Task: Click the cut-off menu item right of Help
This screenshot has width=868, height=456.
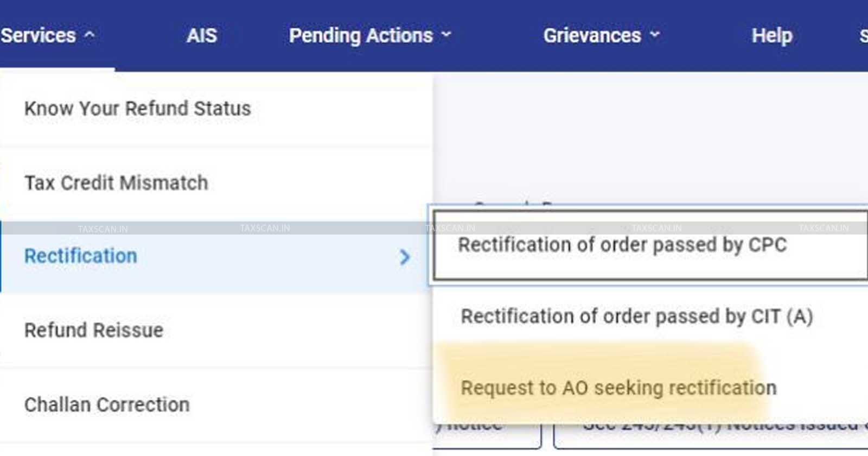Action: click(x=863, y=36)
